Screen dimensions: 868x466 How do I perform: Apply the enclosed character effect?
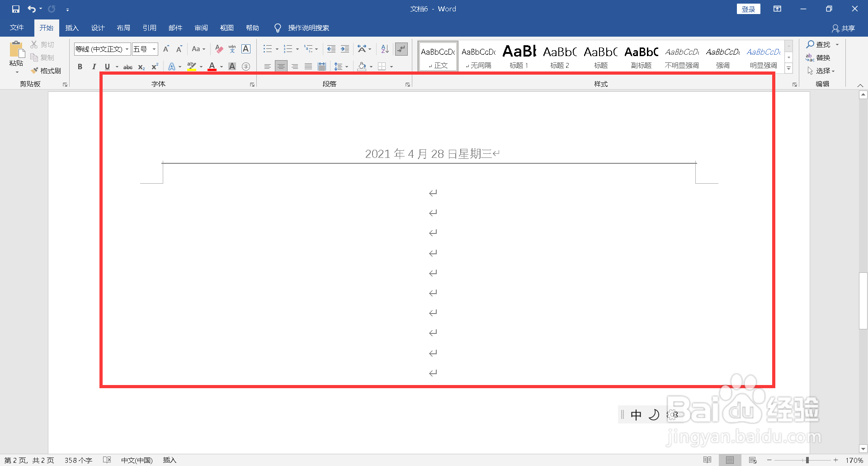pos(246,67)
